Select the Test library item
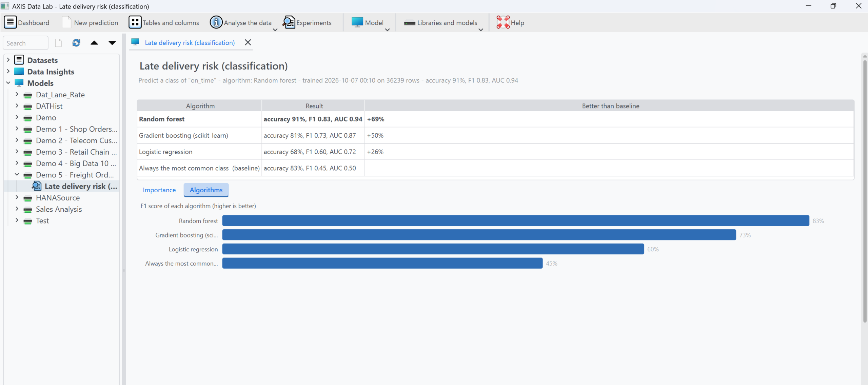This screenshot has height=385, width=868. coord(42,221)
